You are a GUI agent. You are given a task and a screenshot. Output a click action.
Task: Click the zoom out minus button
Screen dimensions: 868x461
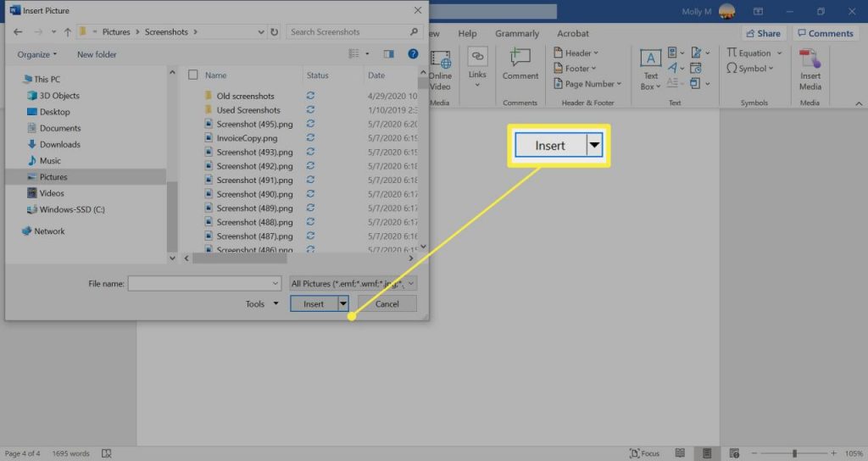[x=754, y=453]
